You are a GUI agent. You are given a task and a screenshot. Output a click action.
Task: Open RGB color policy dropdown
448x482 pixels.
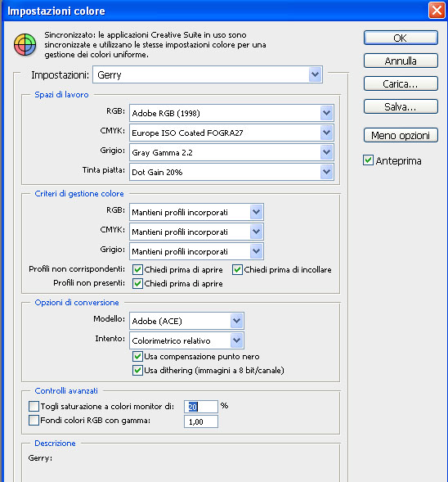point(196,212)
